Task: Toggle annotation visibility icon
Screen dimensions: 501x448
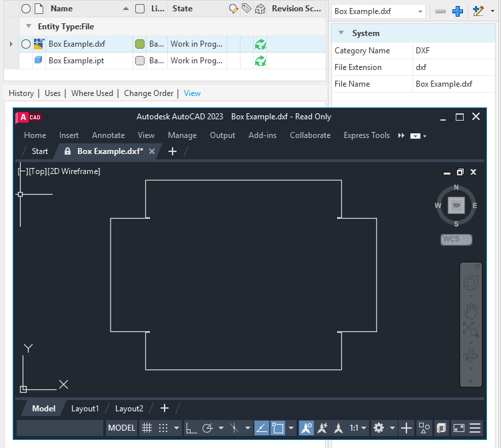Action: [306, 428]
